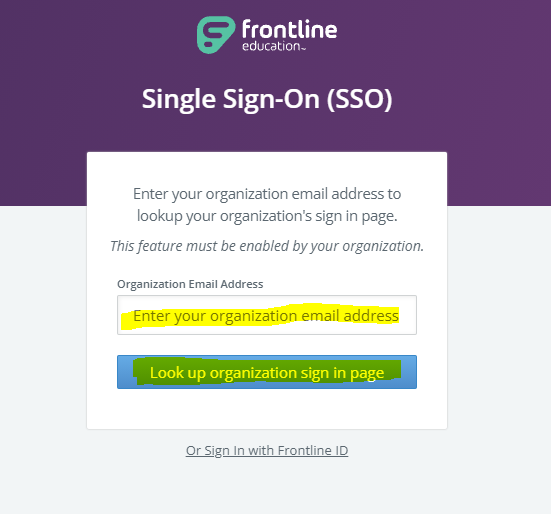The height and width of the screenshot is (514, 551).
Task: Click "Look up" at the start of the blue button
Action: [x=178, y=373]
